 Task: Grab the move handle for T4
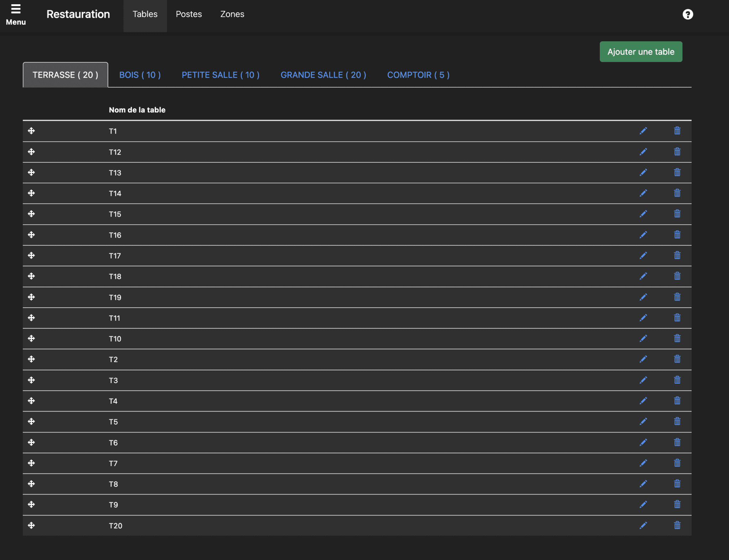coord(31,401)
